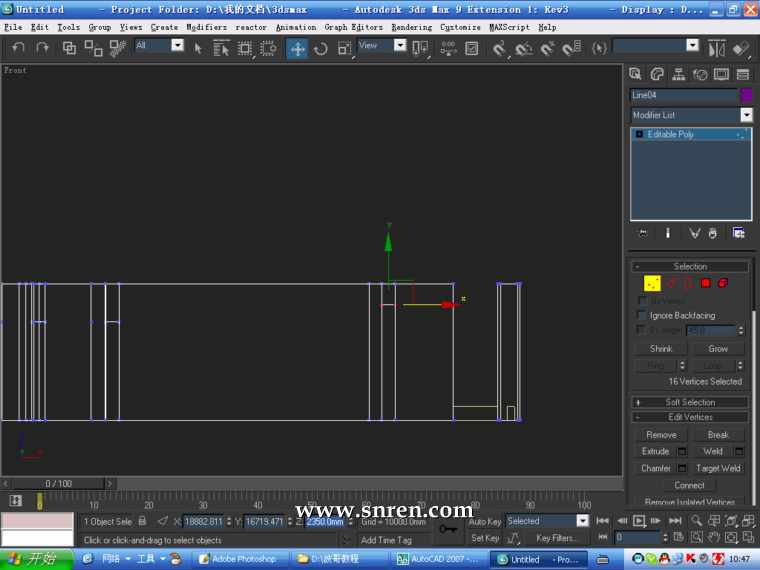Select Element sub-object level red cube
This screenshot has height=570, width=760.
(x=723, y=283)
